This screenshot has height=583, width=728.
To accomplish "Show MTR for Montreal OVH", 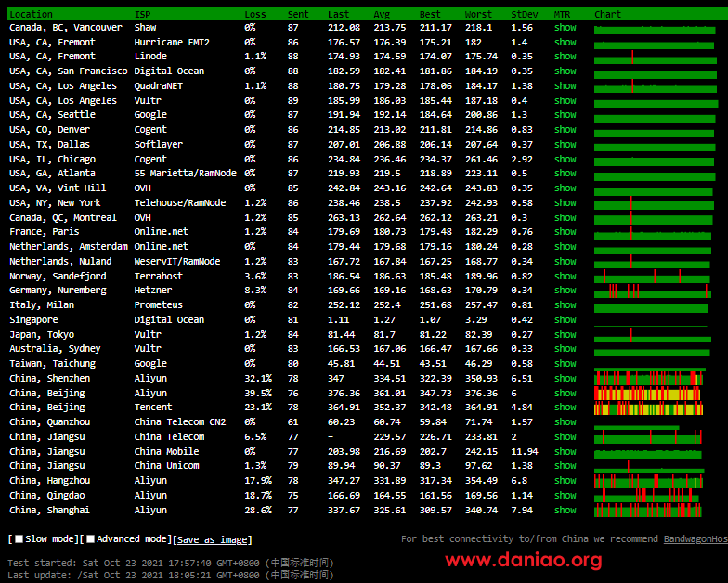I will click(x=565, y=217).
